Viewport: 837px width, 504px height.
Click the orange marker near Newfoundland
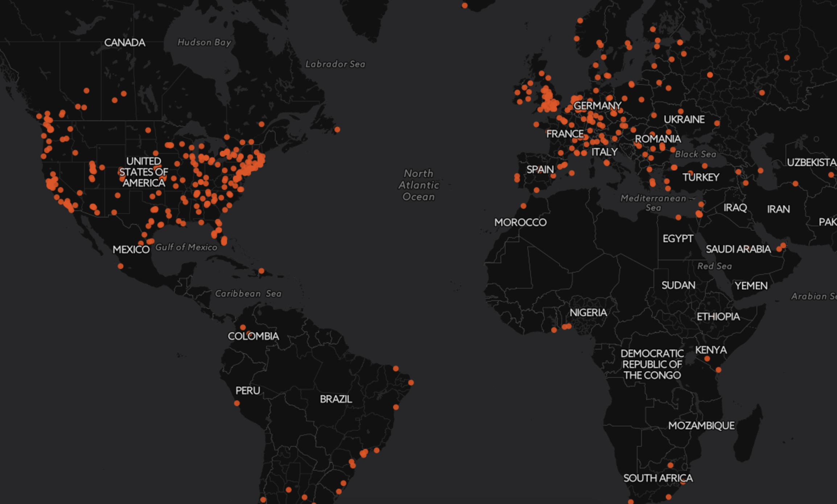(337, 129)
